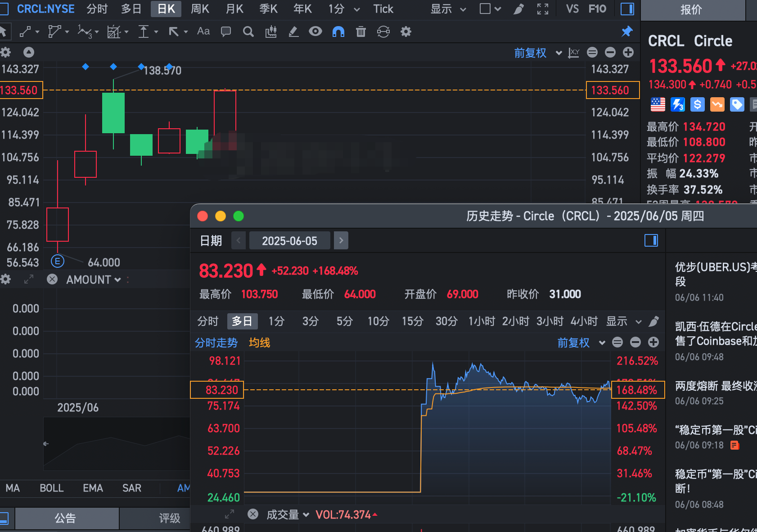
Task: Select the Aa text annotation tool
Action: [x=203, y=31]
